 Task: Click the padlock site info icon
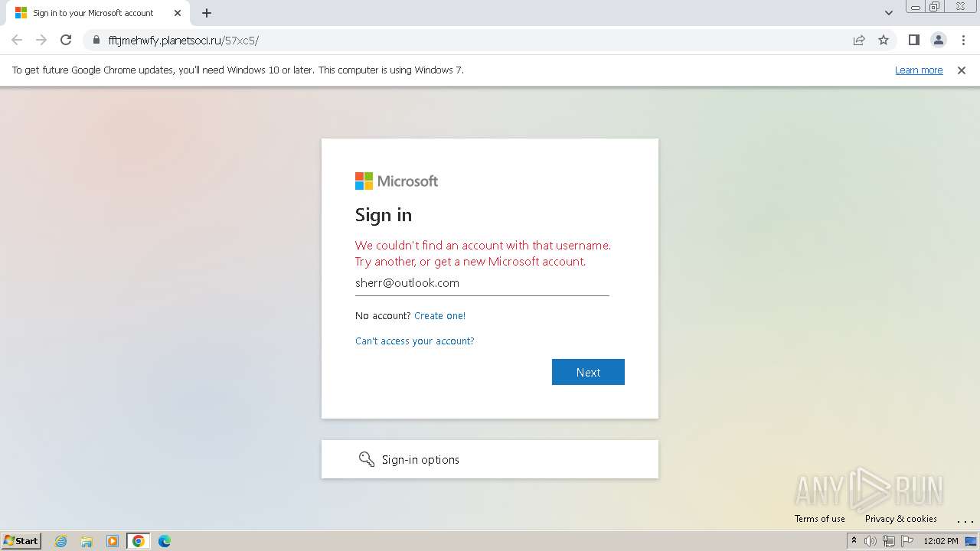point(96,40)
